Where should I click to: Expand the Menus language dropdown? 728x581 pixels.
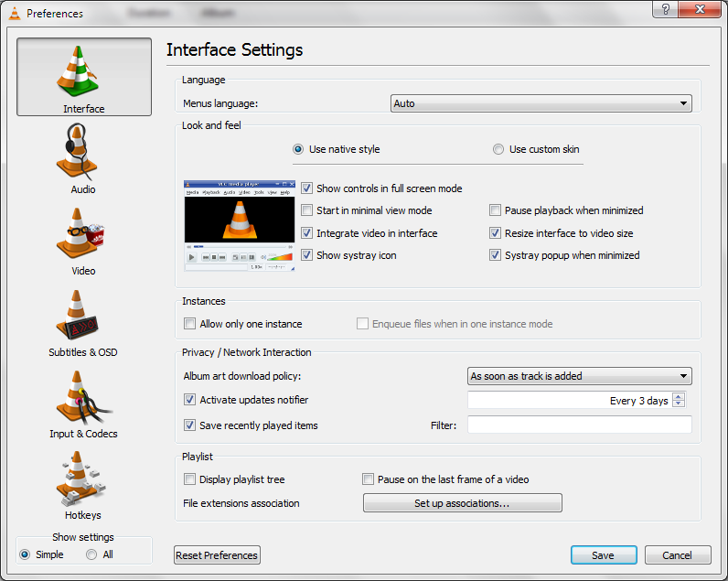(541, 103)
